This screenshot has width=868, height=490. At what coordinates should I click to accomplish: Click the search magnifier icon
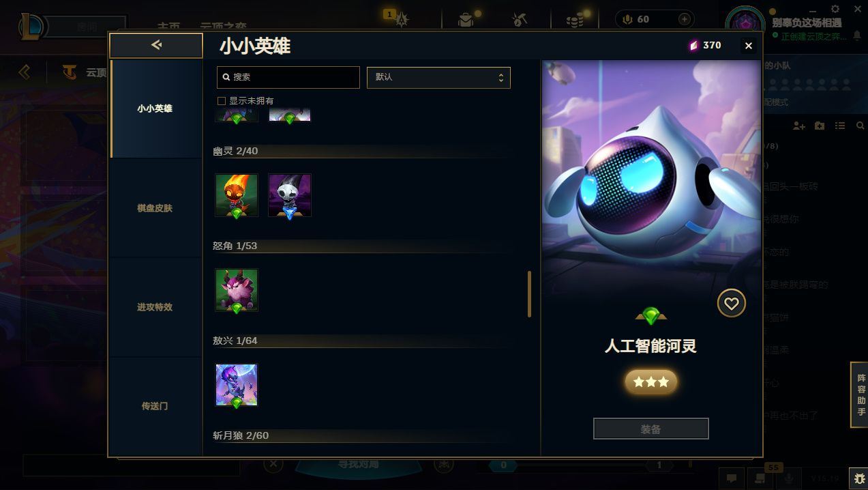click(x=226, y=77)
